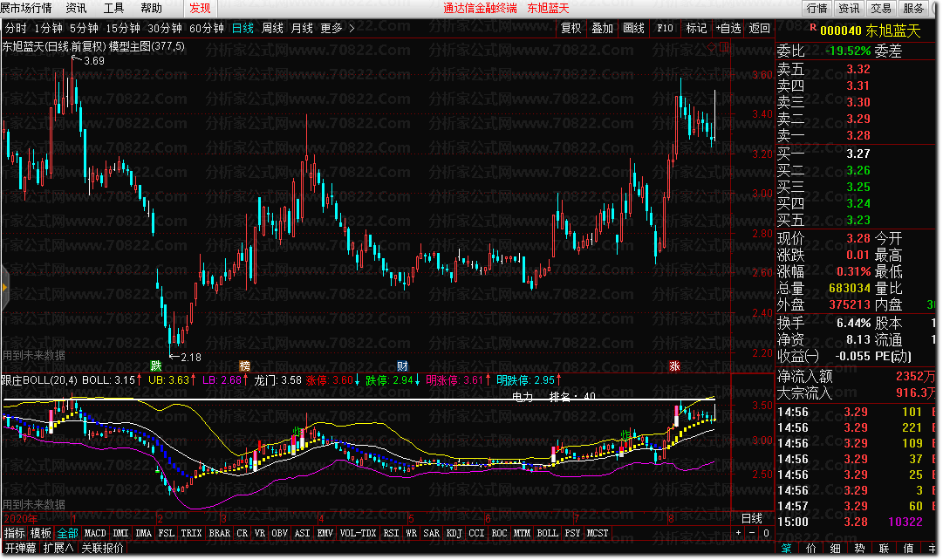
Task: Open the 指标 indicator tab
Action: [x=15, y=533]
